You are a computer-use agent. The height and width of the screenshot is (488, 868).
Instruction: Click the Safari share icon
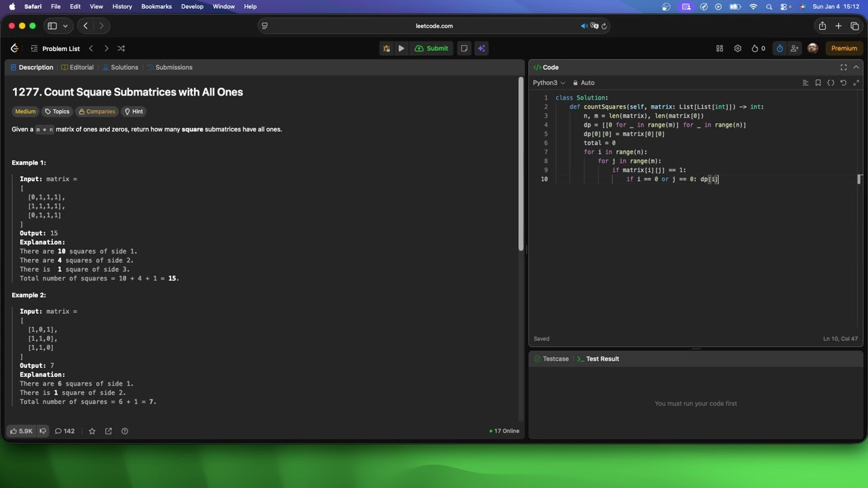(x=822, y=26)
